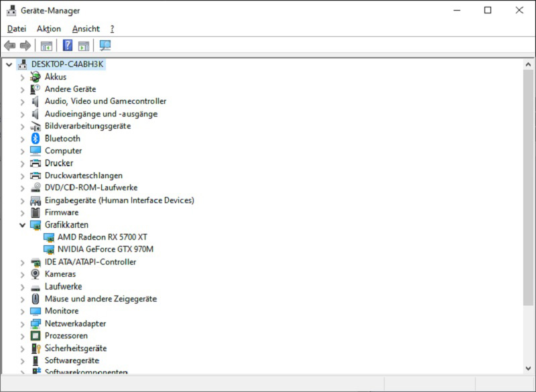Expand the Softwaregeräte category
This screenshot has width=536, height=392.
(23, 361)
